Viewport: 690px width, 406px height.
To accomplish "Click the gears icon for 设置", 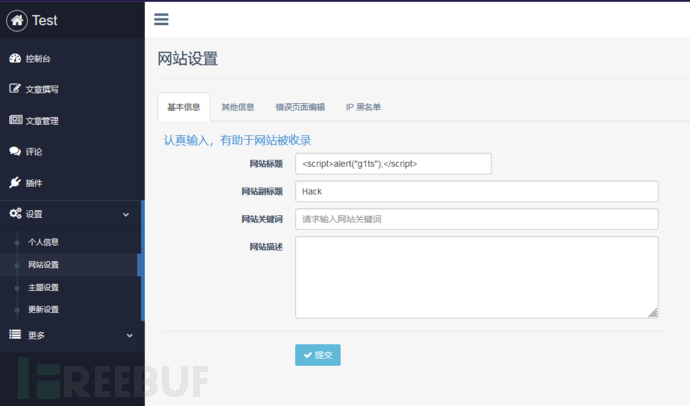I will (x=15, y=213).
